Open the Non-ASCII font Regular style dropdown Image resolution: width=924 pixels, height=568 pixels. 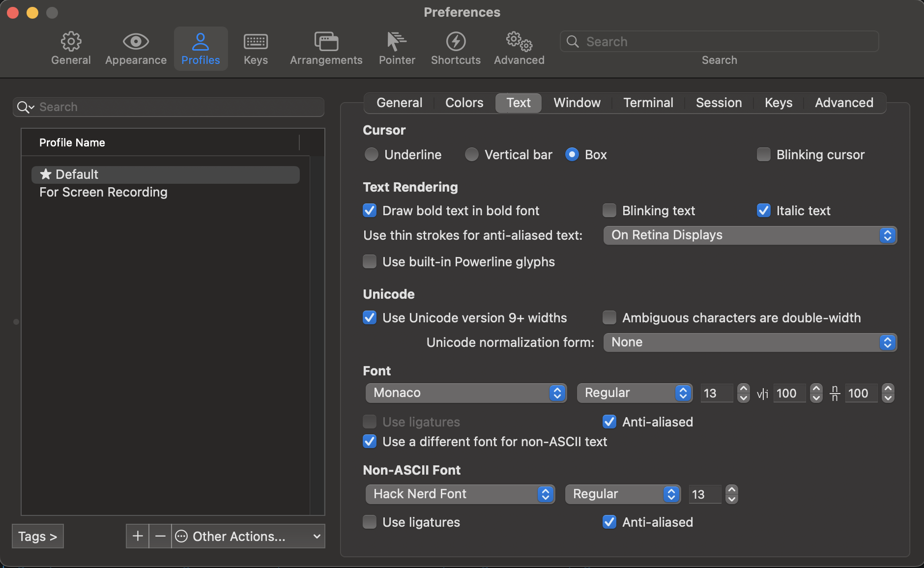pos(623,494)
